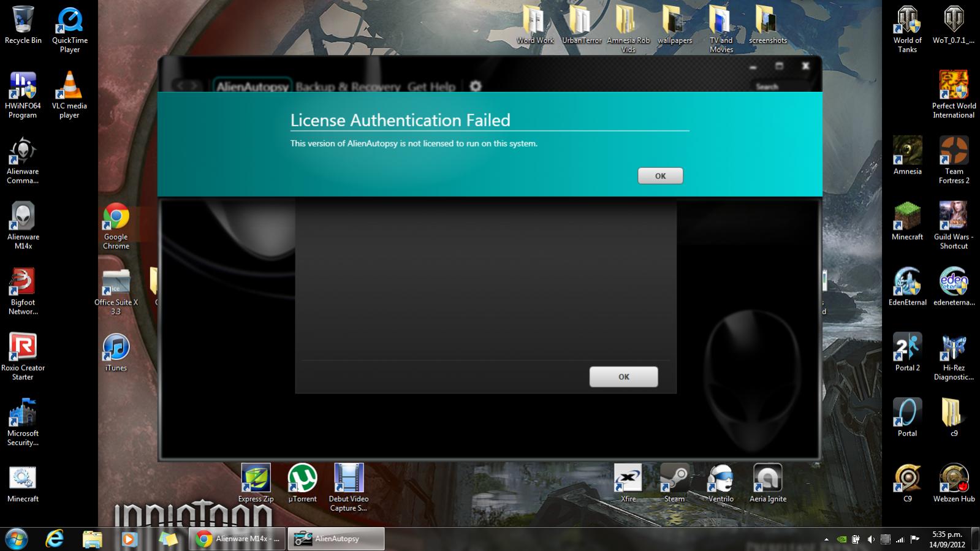
Task: Launch Team Fortress 2 shortcut
Action: (x=954, y=161)
